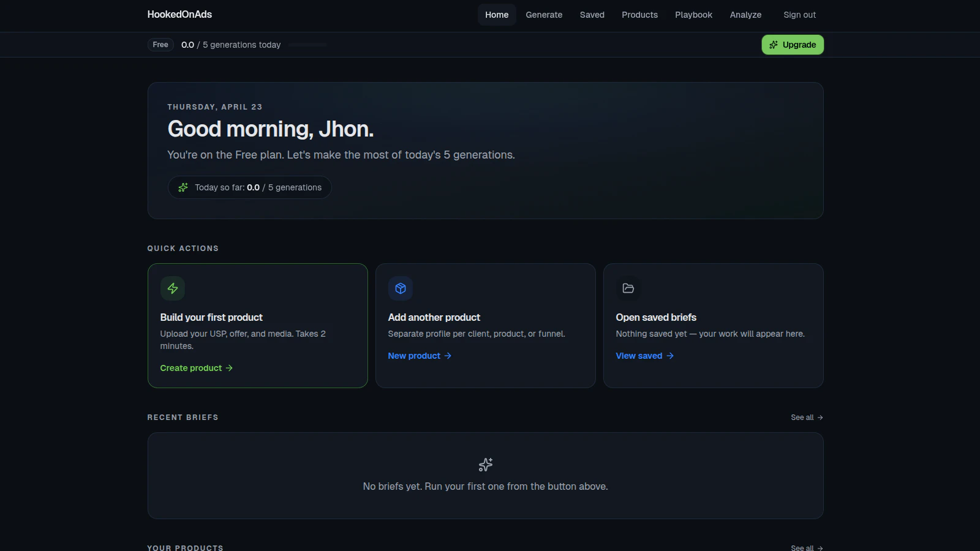This screenshot has height=551, width=980.
Task: Click 'Open saved briefs' heading
Action: coord(656,317)
